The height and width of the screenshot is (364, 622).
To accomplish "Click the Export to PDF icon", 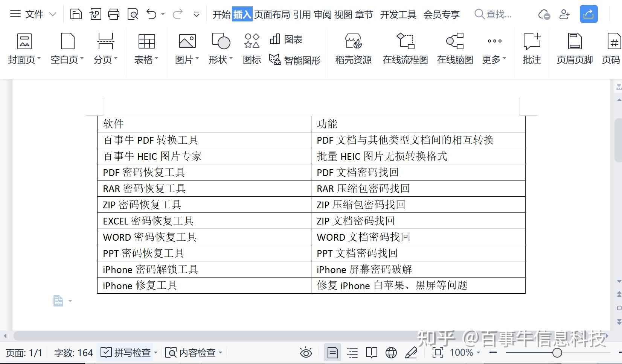I will pyautogui.click(x=95, y=14).
